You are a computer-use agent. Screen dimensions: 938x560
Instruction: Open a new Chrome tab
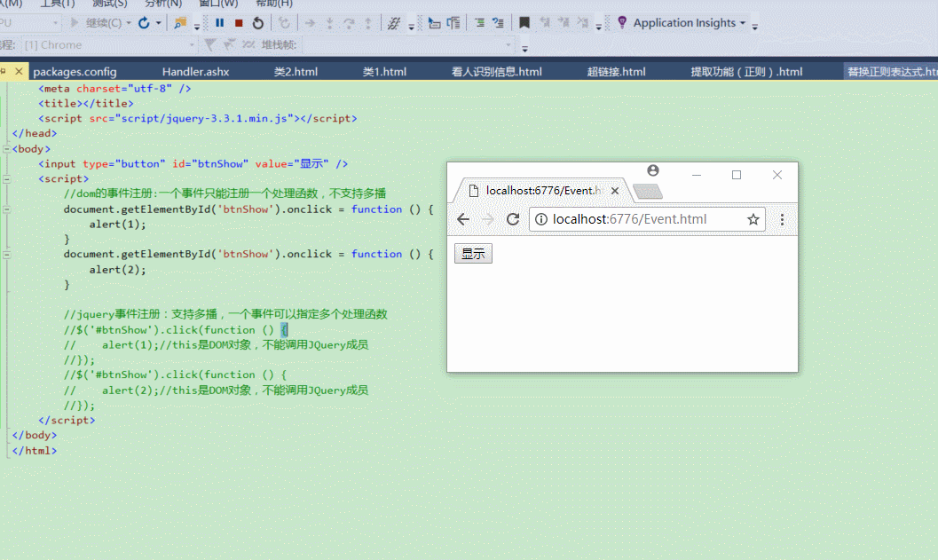pos(647,192)
